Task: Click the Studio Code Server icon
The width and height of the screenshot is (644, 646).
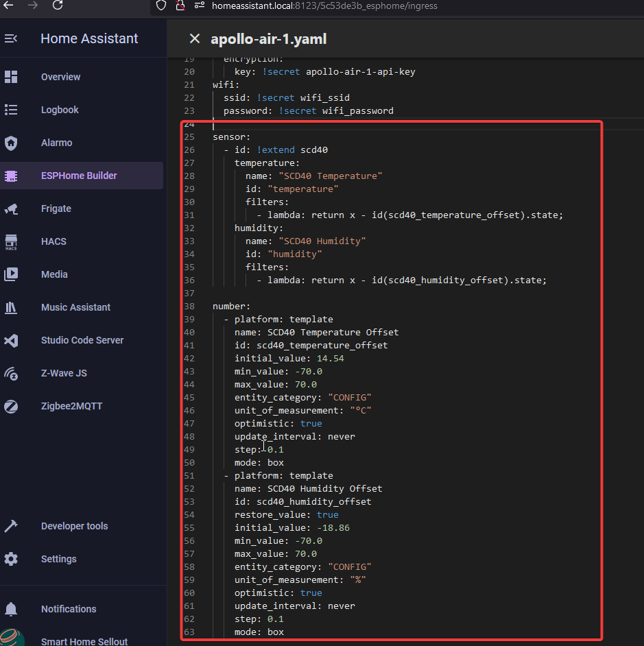Action: (x=11, y=340)
